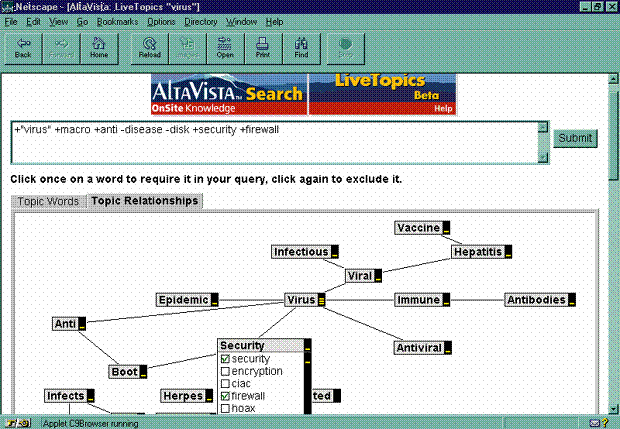Screen dimensions: 620x429
Task: Reload the current page
Action: point(149,48)
